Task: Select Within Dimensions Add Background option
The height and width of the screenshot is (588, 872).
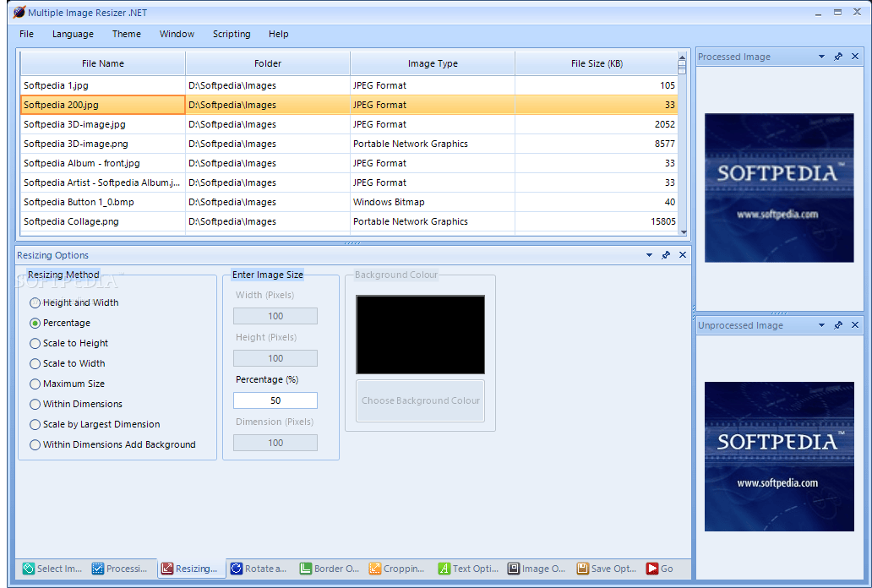Action: (x=35, y=444)
